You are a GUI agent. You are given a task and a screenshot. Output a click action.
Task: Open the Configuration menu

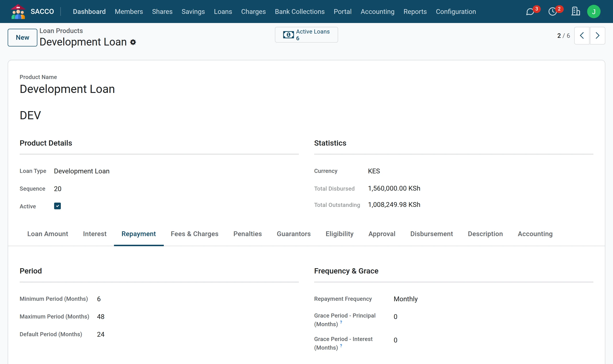pos(456,11)
